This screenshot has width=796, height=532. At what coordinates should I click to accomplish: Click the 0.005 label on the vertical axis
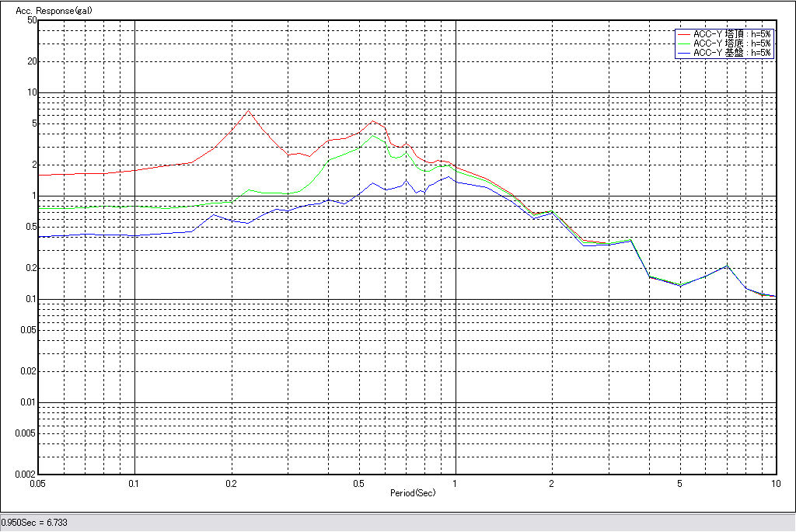coord(27,433)
